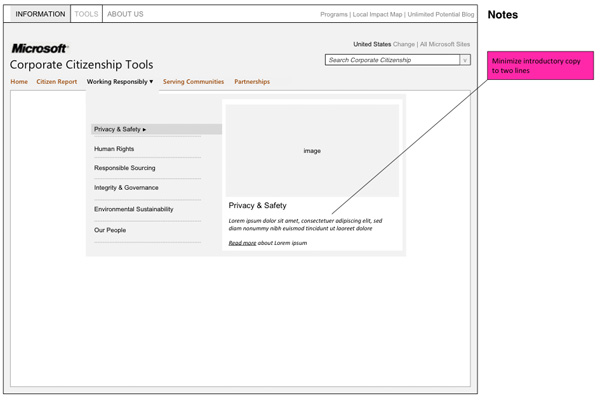This screenshot has width=600, height=401.
Task: Click the Change country link
Action: click(404, 44)
